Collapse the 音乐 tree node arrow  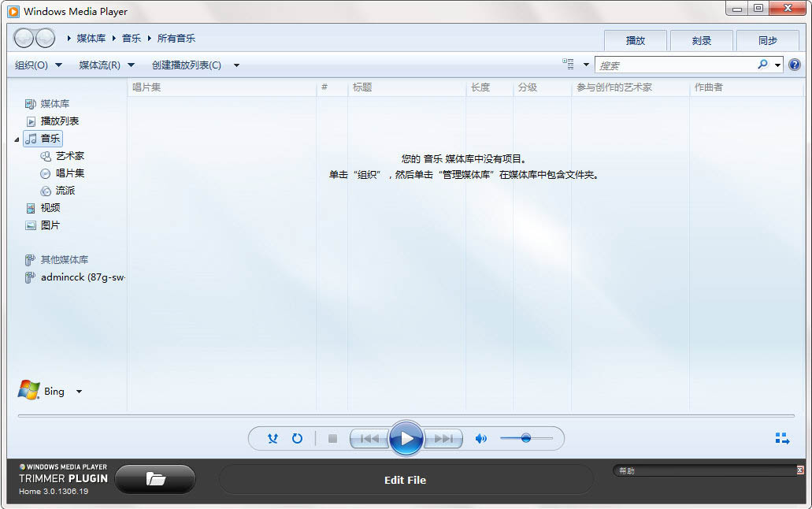coord(17,139)
